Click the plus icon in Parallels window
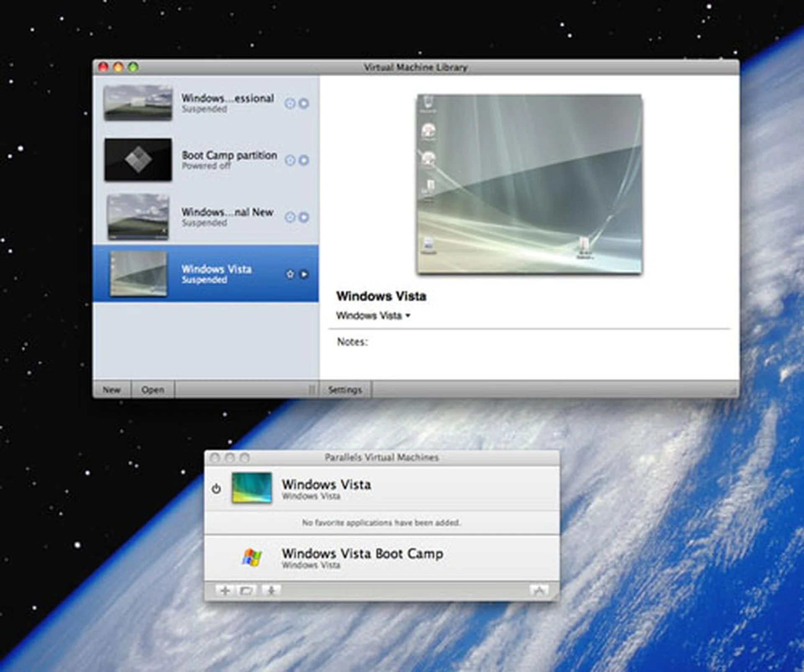Viewport: 804px width, 672px height. (225, 590)
